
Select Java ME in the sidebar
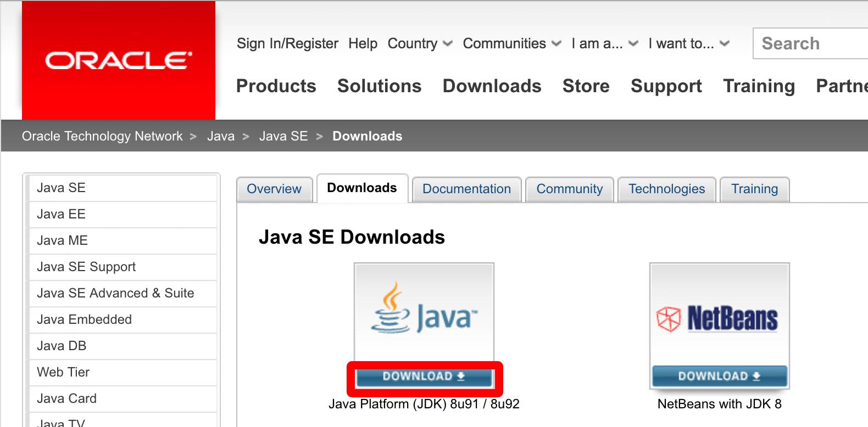click(123, 240)
